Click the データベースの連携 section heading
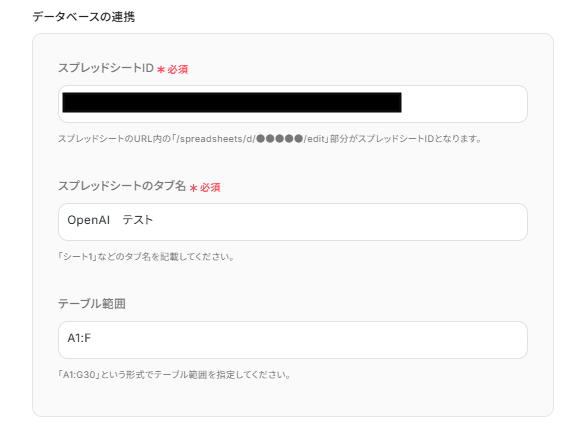587x442 pixels. (x=83, y=17)
